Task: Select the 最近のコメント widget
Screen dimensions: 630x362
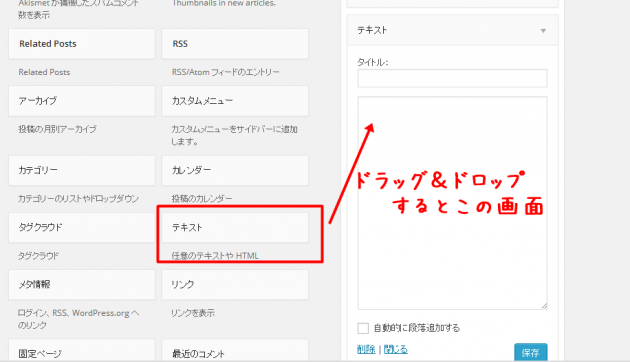Action: (235, 351)
